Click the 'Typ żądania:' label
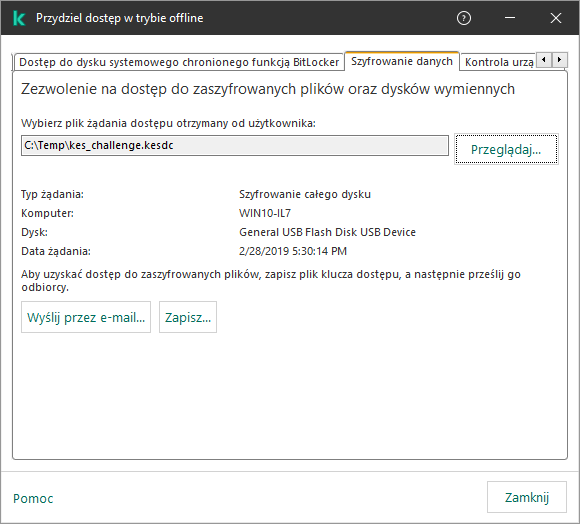The height and width of the screenshot is (524, 580). pos(52,194)
